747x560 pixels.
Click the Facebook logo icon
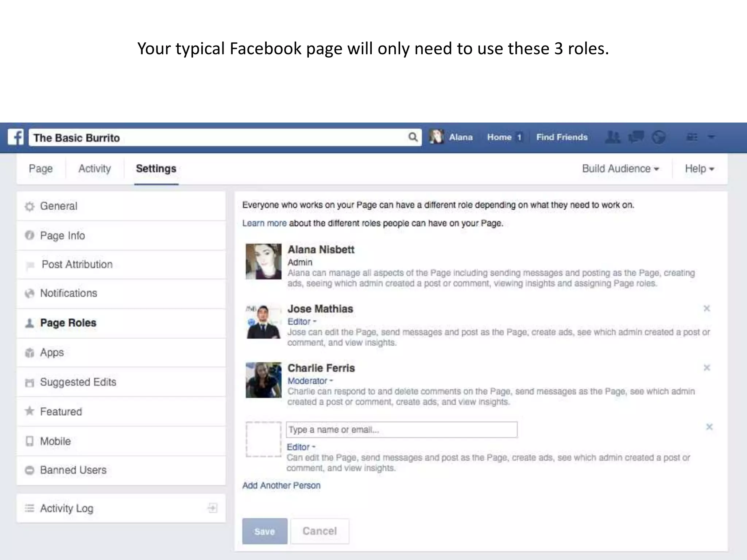(16, 137)
